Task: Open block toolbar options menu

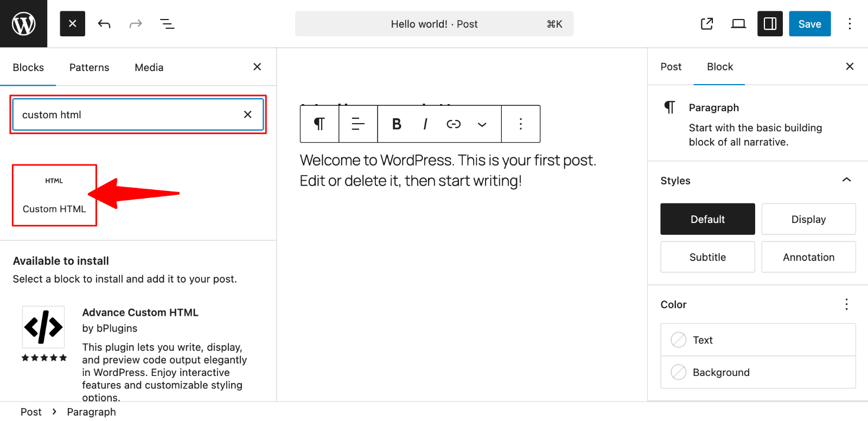Action: [521, 124]
